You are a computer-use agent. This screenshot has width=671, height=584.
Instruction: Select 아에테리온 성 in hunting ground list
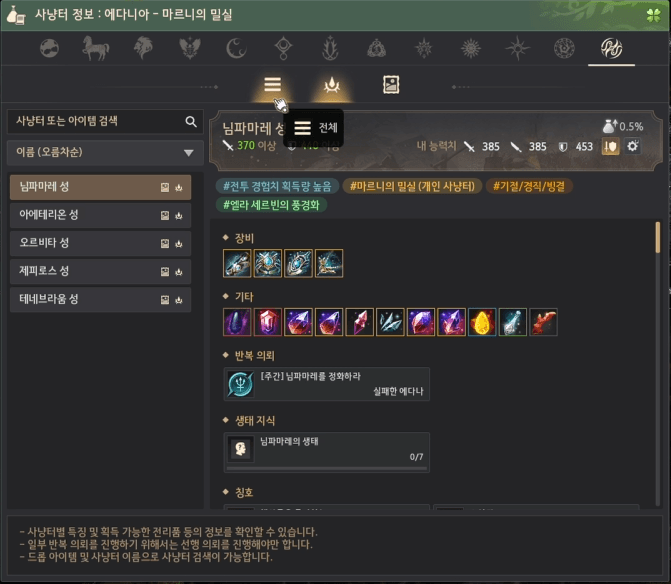(100, 215)
